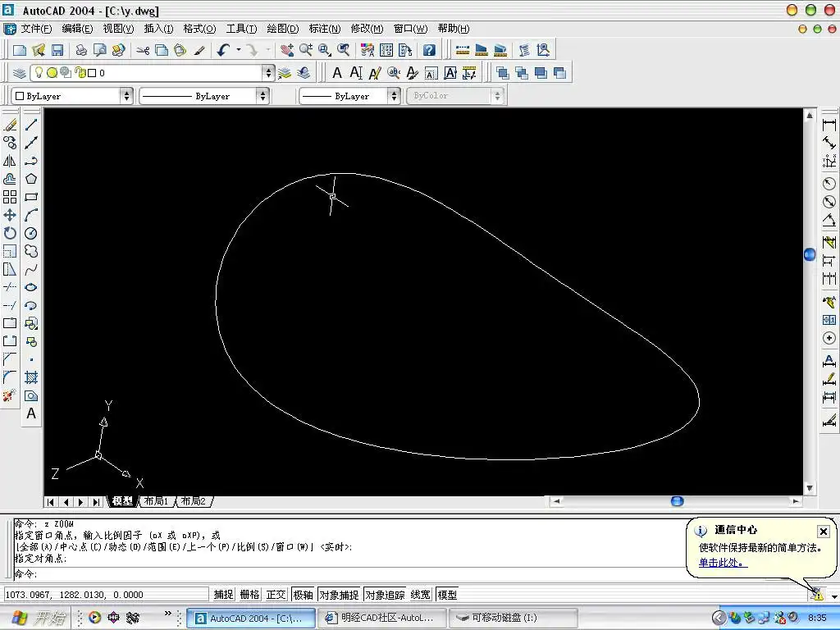
Task: Expand the Undo history dropdown arrow
Action: tap(239, 50)
